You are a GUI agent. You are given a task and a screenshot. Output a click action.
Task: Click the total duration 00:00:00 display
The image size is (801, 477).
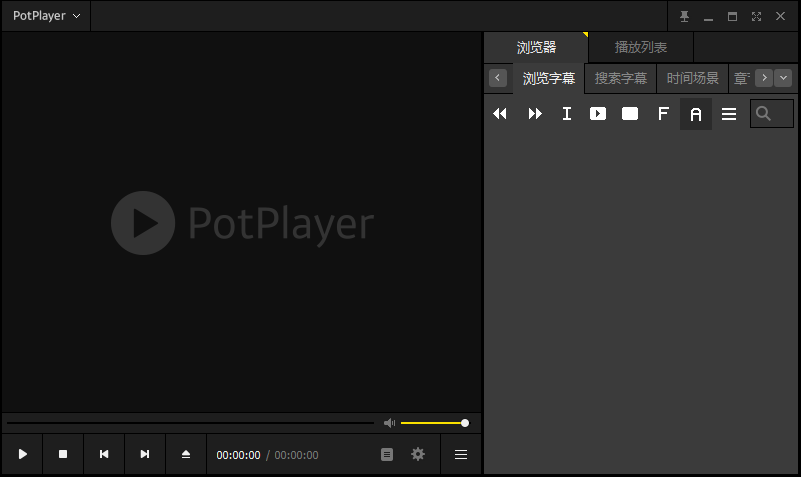coord(296,455)
